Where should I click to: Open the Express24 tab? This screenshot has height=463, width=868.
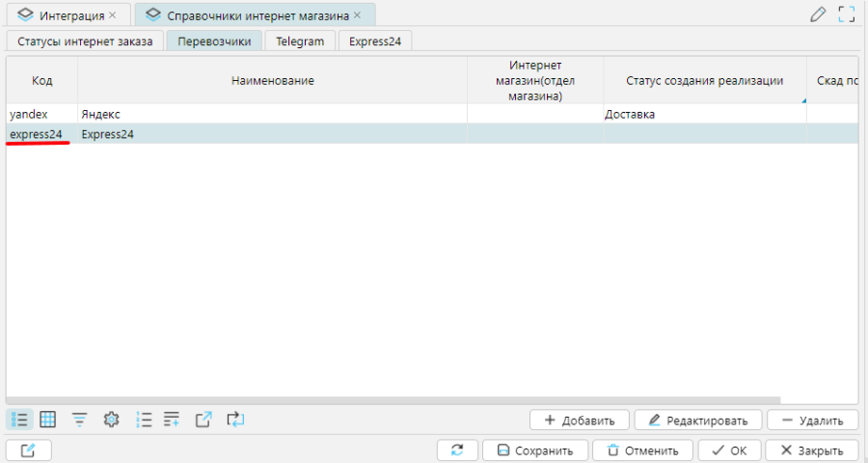(x=375, y=41)
